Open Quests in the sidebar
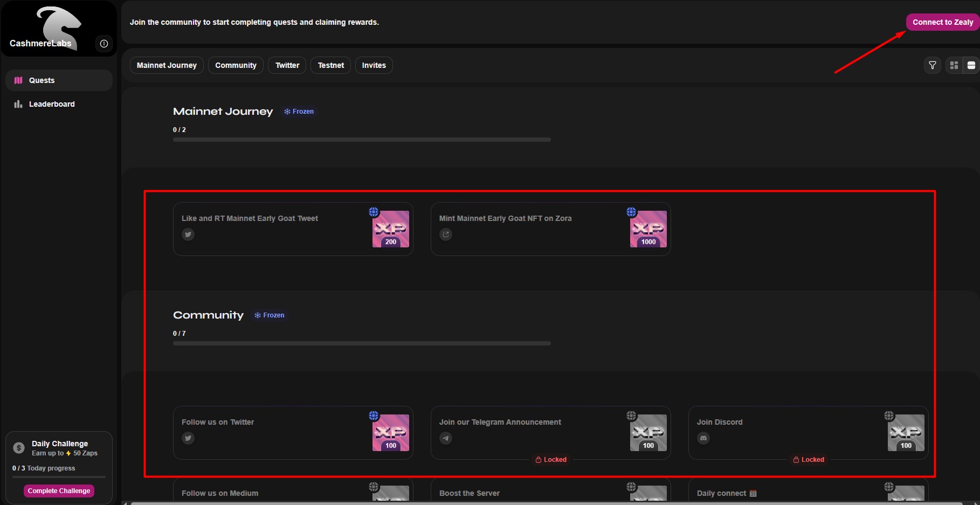The width and height of the screenshot is (980, 505). pos(42,80)
